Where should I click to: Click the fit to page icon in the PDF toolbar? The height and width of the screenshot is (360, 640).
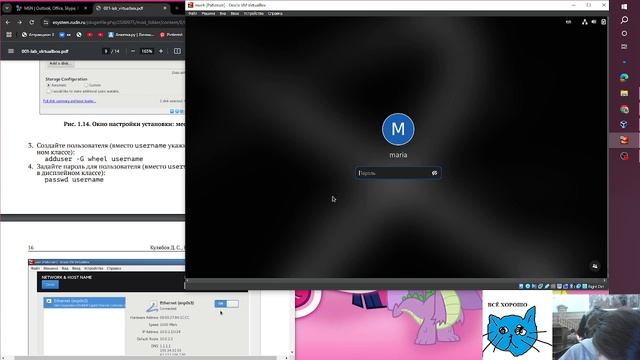177,51
